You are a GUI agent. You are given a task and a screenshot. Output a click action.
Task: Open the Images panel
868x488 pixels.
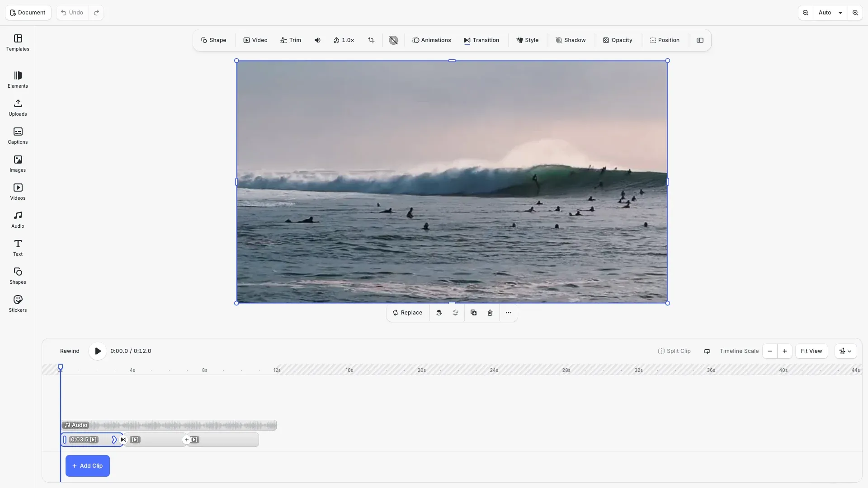(18, 164)
